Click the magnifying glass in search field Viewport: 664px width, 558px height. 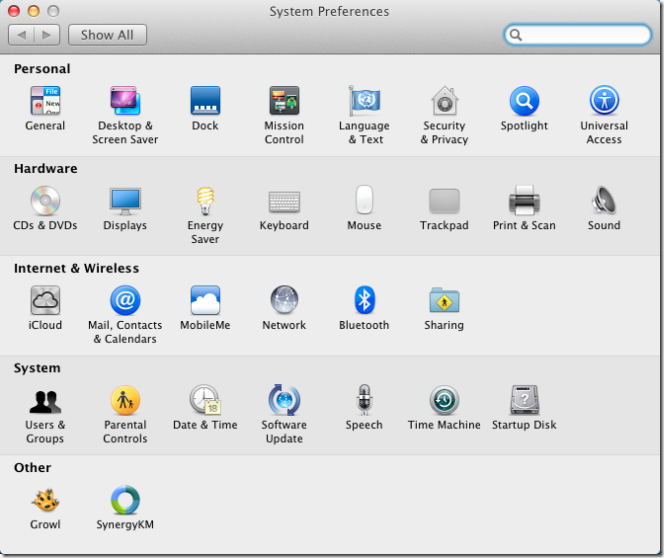pyautogui.click(x=515, y=35)
